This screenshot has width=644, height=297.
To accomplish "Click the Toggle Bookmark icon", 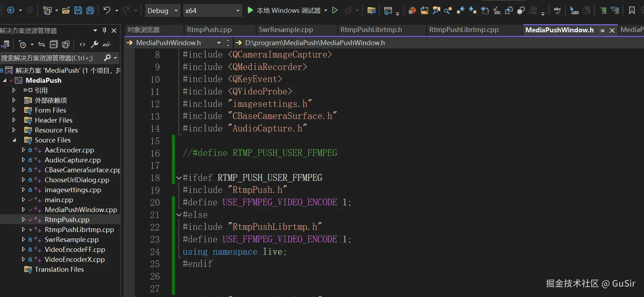I will click(x=632, y=11).
